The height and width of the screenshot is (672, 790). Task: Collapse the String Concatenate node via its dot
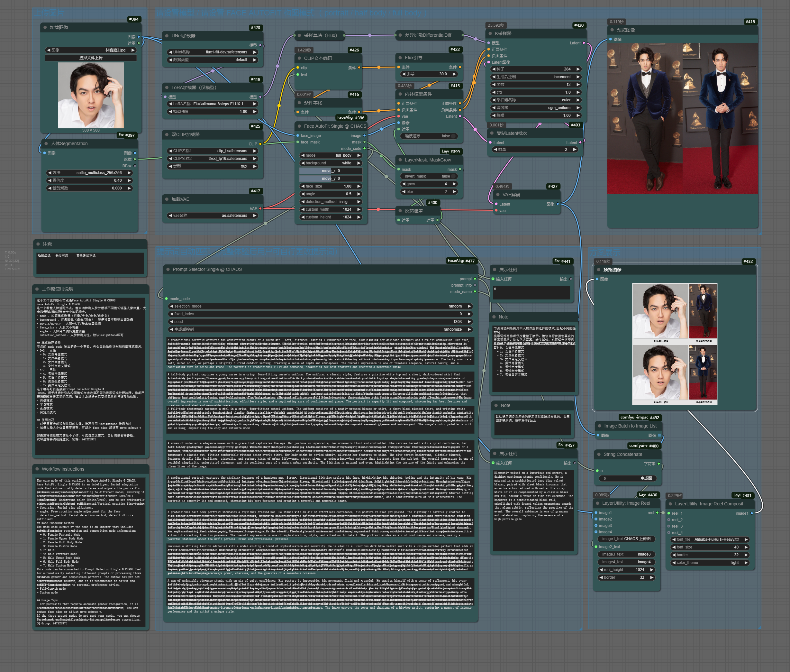(599, 454)
